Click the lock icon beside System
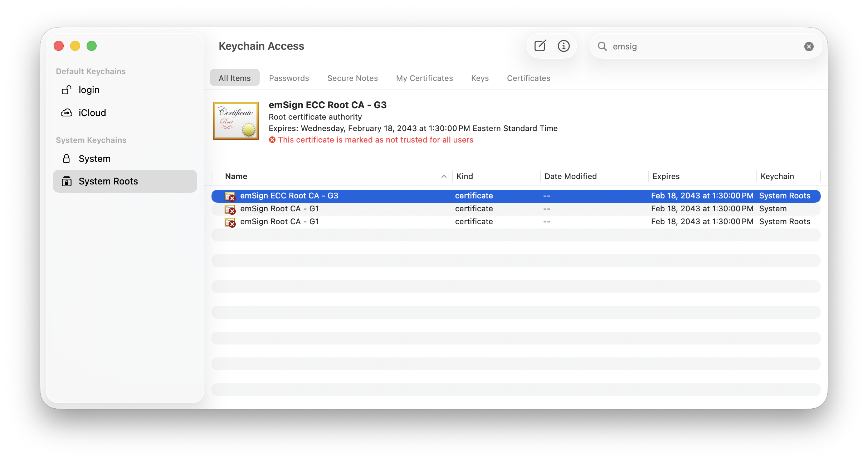The image size is (868, 462). coord(67,159)
